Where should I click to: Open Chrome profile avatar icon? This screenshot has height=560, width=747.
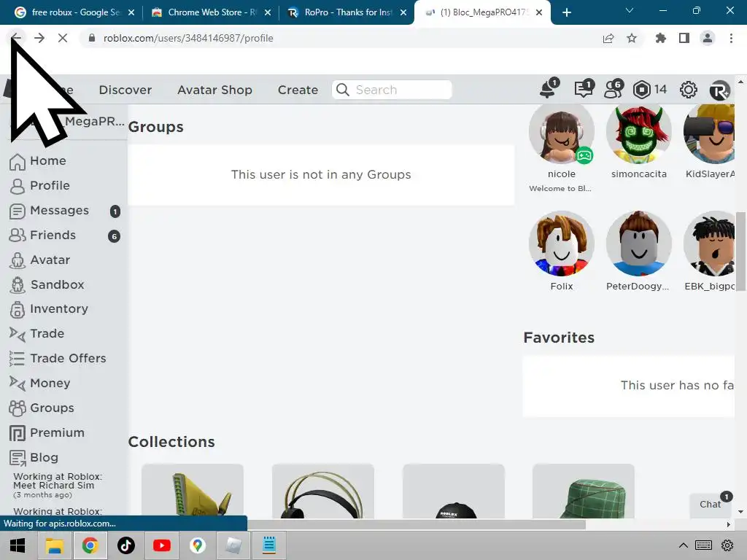pyautogui.click(x=708, y=38)
